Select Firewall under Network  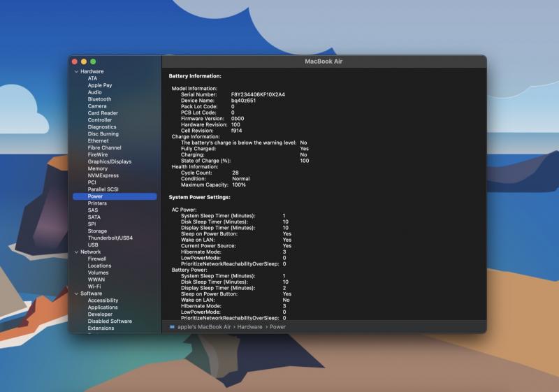pos(97,259)
